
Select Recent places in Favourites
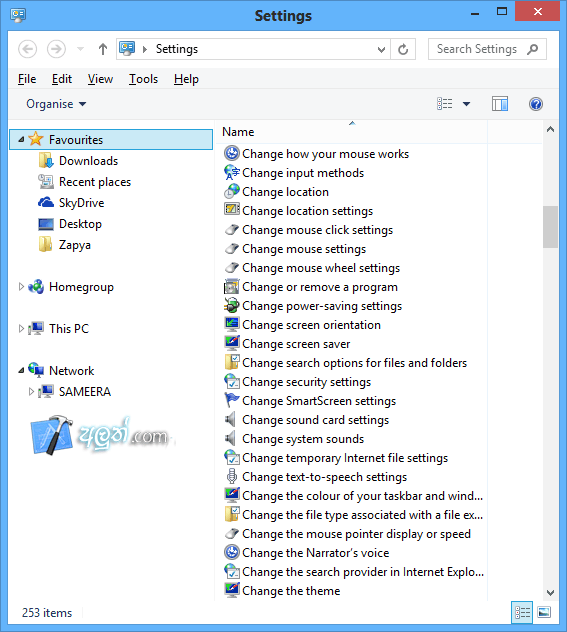click(x=95, y=182)
